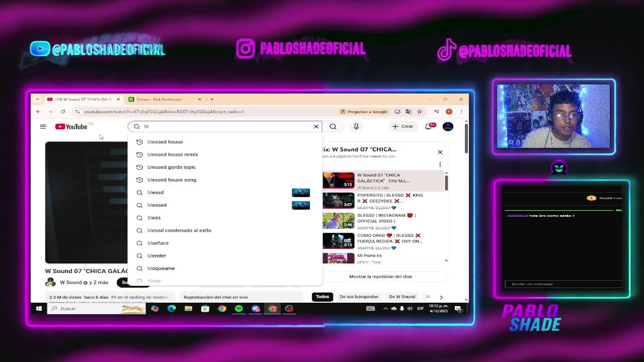Screen dimensions: 644x362
Task: Play POPERSITO | BLESSD playlist video
Action: [x=383, y=201]
